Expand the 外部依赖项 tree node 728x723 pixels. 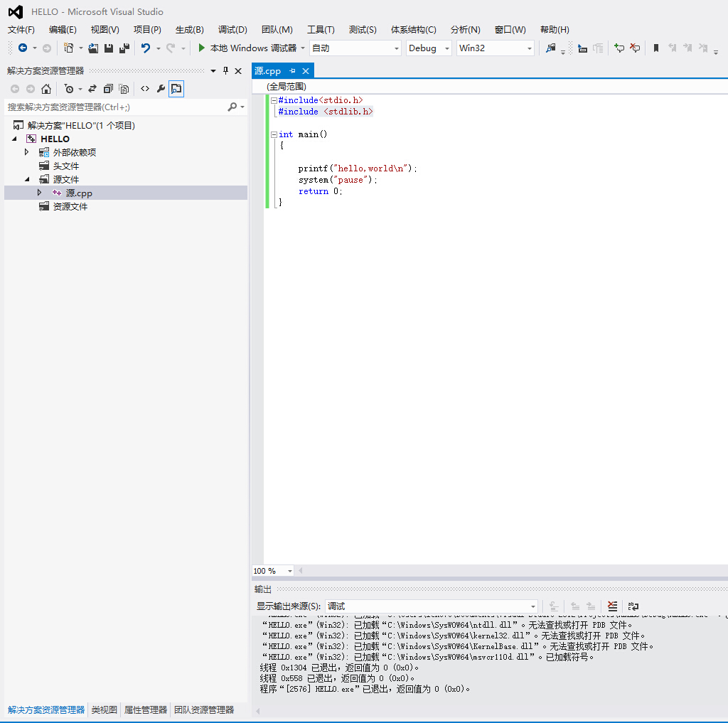[x=27, y=152]
